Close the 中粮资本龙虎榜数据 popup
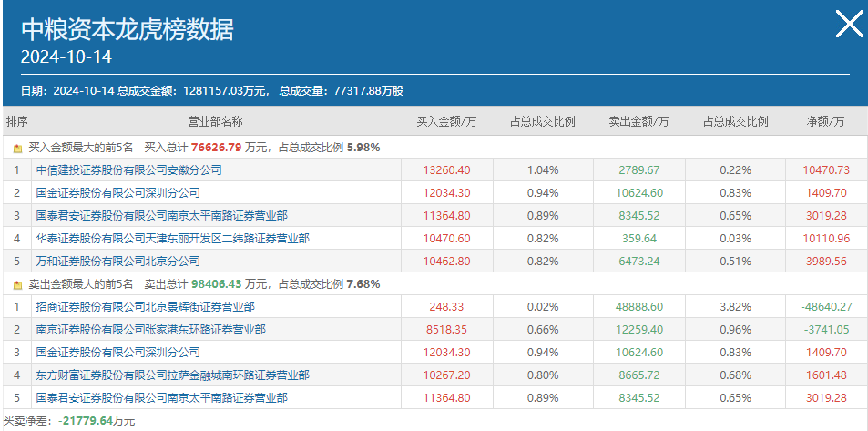868x431 pixels. click(849, 25)
